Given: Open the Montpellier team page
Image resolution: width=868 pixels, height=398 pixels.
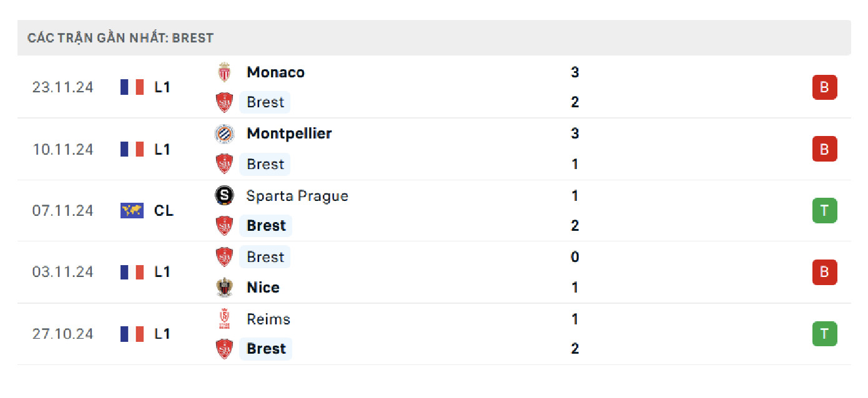Looking at the screenshot, I should tap(289, 133).
